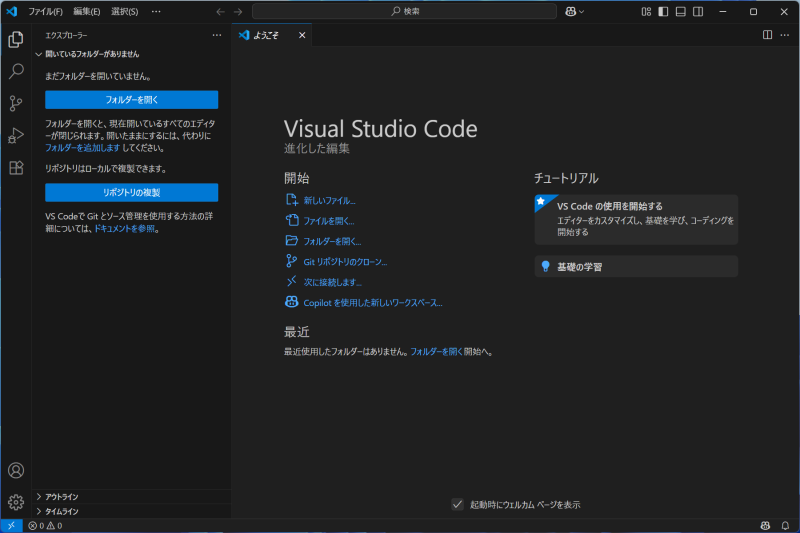
Task: Open the Manage gear icon
Action: coord(15,502)
